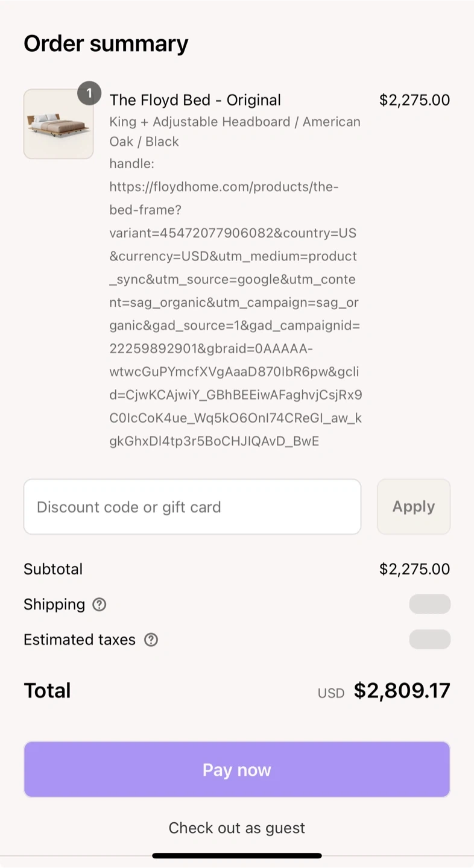Click the Shipping cost placeholder
The width and height of the screenshot is (474, 868).
pyautogui.click(x=429, y=604)
